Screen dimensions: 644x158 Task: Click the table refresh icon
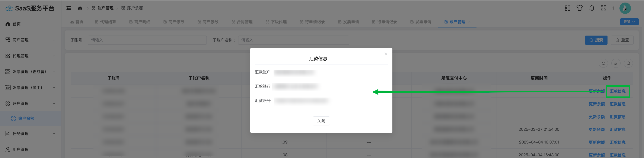coord(603,63)
